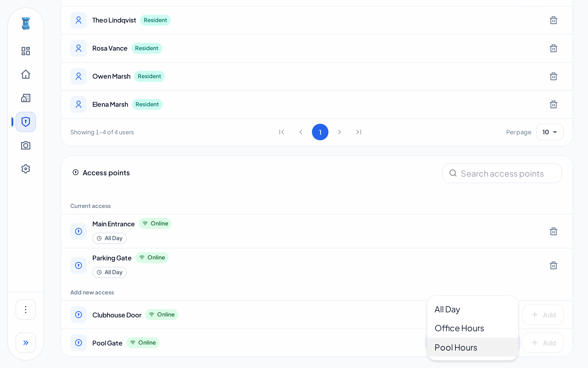Remove Elena Marsh using trash icon
The width and height of the screenshot is (588, 368).
(x=553, y=104)
